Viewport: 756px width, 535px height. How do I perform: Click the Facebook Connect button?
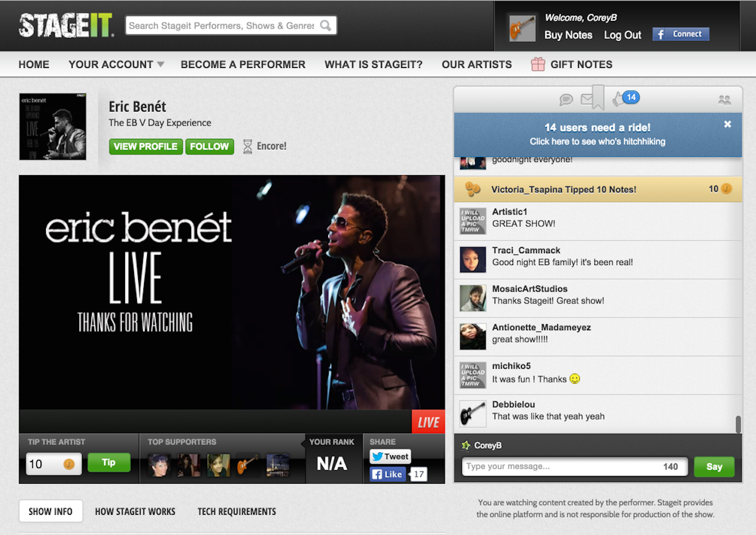tap(681, 34)
